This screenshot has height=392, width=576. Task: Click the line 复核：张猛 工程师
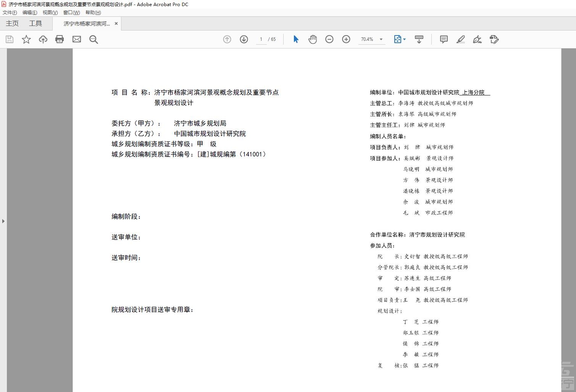[x=408, y=365]
